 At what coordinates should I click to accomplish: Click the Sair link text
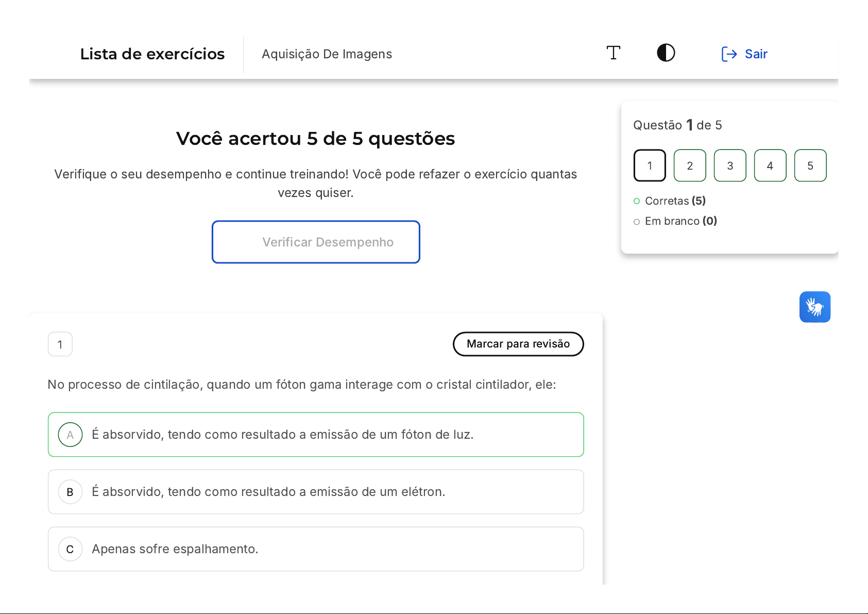(756, 54)
